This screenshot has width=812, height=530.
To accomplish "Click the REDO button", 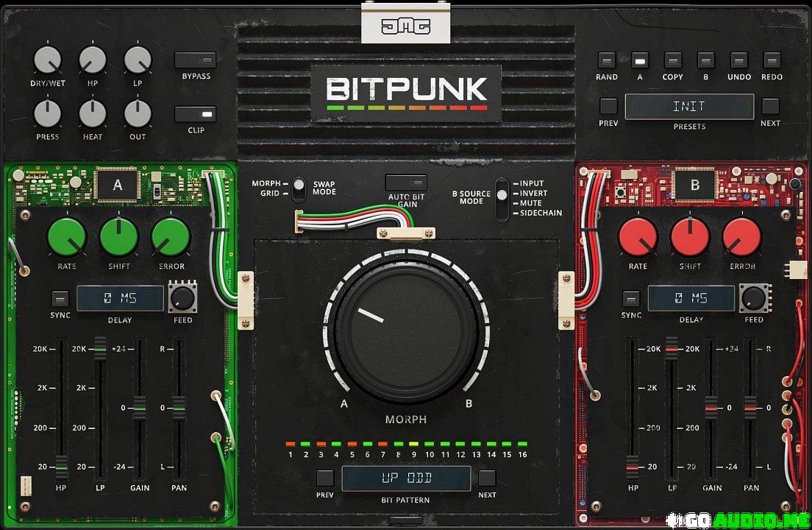I will tap(772, 60).
